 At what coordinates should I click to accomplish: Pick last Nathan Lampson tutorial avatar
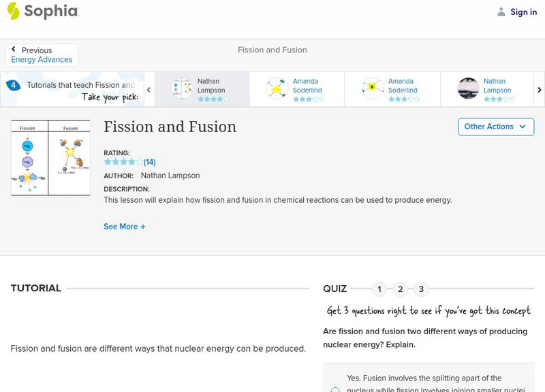coord(468,88)
